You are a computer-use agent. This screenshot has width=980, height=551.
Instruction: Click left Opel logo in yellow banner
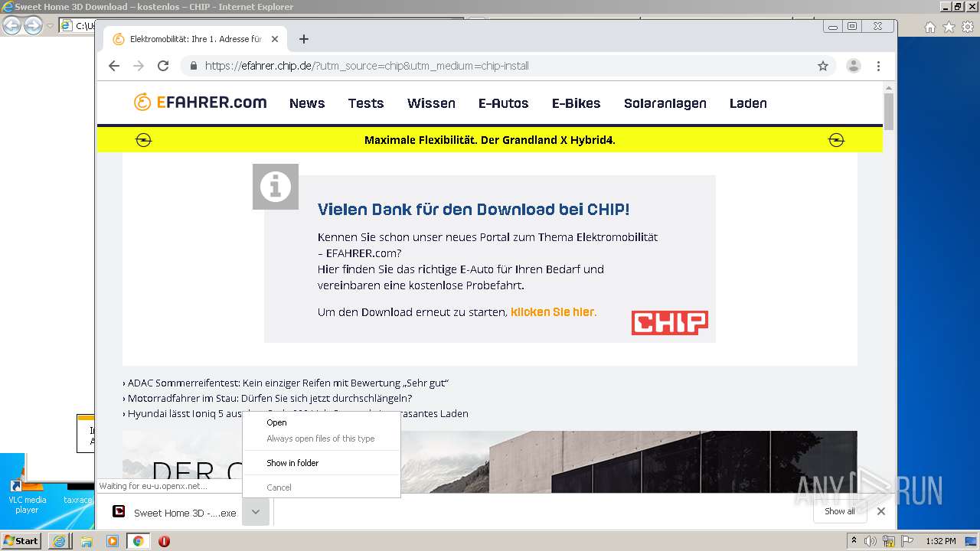(x=143, y=140)
